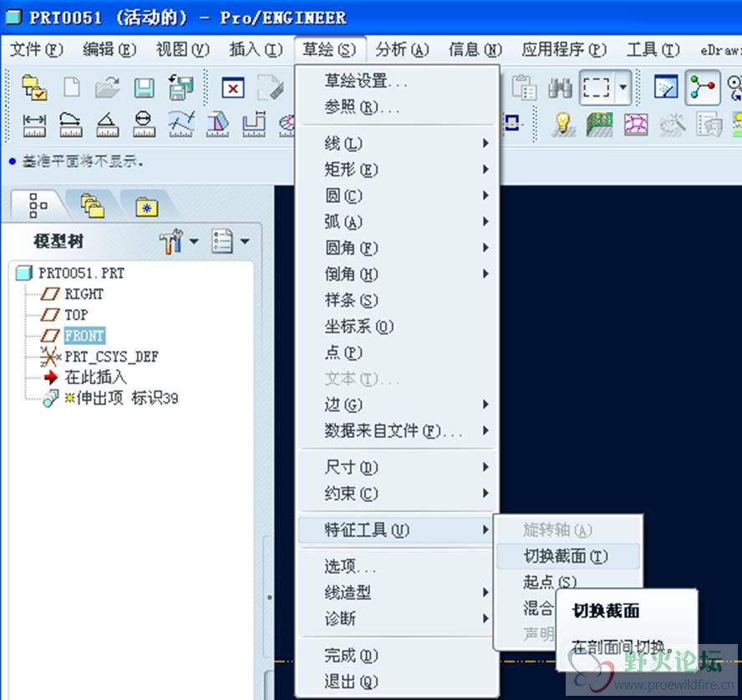
Task: Choose 坐标系(O) menu item
Action: point(397,326)
